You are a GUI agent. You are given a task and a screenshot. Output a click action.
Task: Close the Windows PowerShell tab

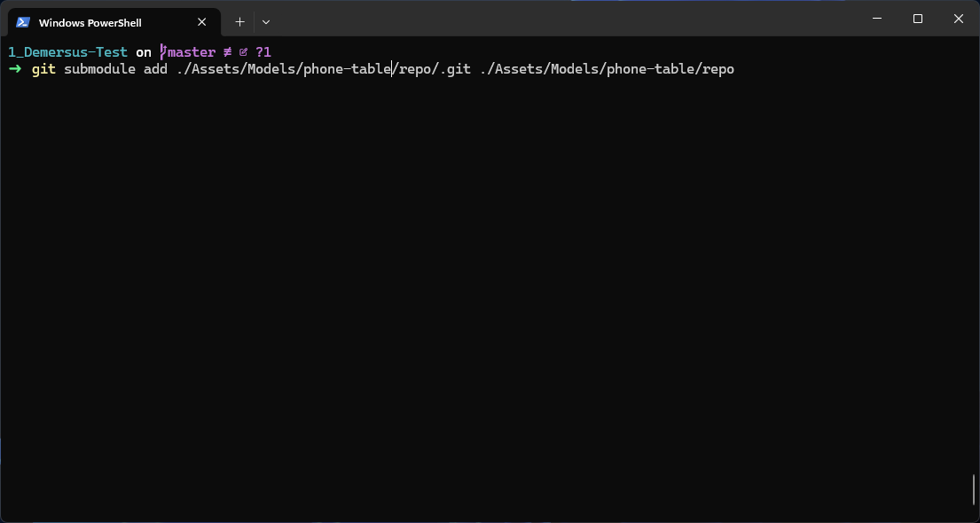click(x=201, y=21)
